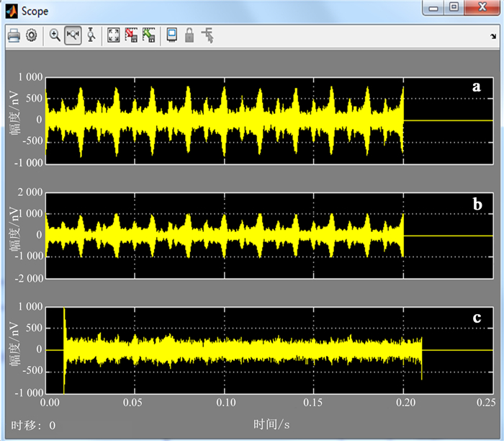Expand the dock arrow at toolbar right
The height and width of the screenshot is (441, 504).
492,36
